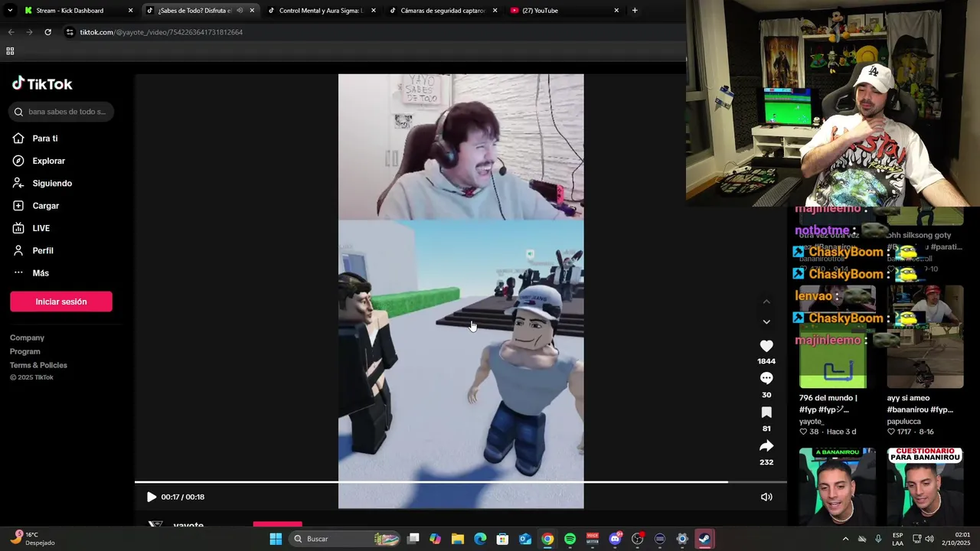
Task: Click the Iniciar sesión button
Action: [61, 302]
